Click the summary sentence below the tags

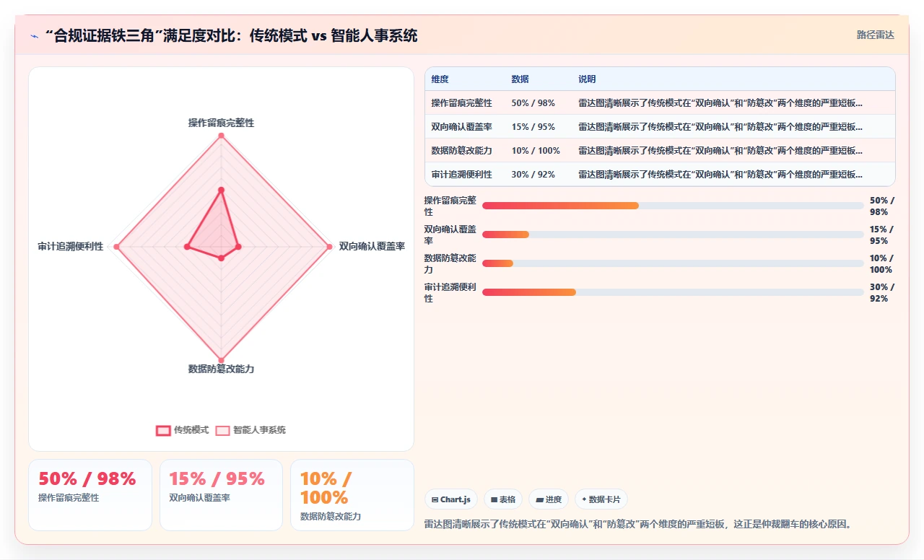pyautogui.click(x=639, y=524)
